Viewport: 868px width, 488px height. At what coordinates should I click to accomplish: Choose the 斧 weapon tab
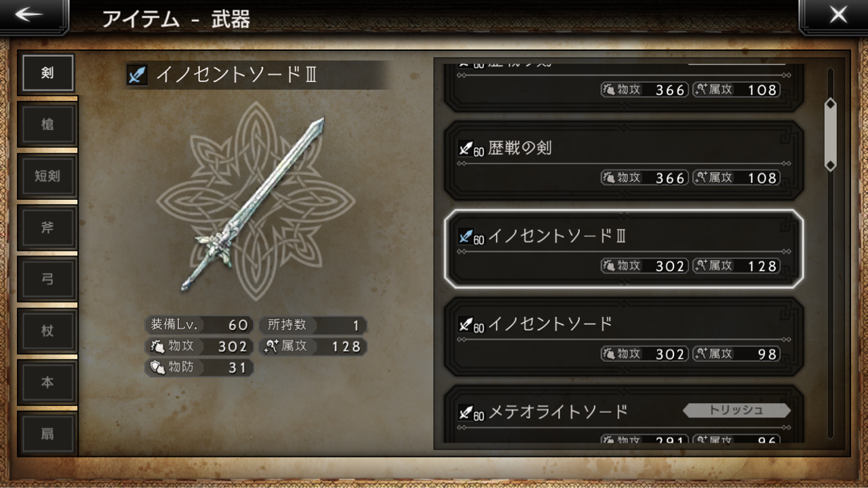(x=47, y=228)
